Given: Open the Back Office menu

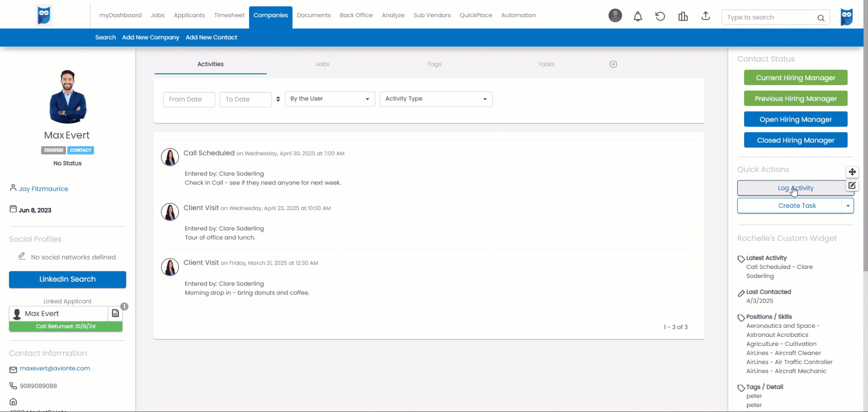Looking at the screenshot, I should pos(356,15).
